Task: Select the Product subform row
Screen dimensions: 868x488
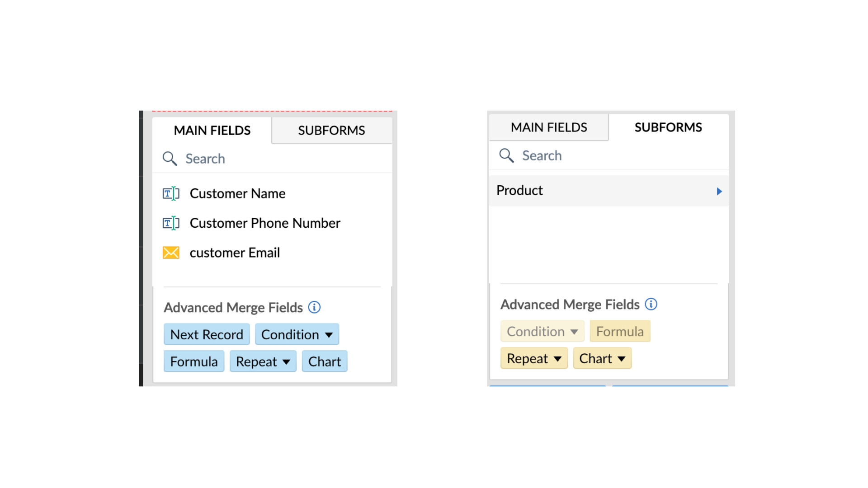Action: [609, 191]
